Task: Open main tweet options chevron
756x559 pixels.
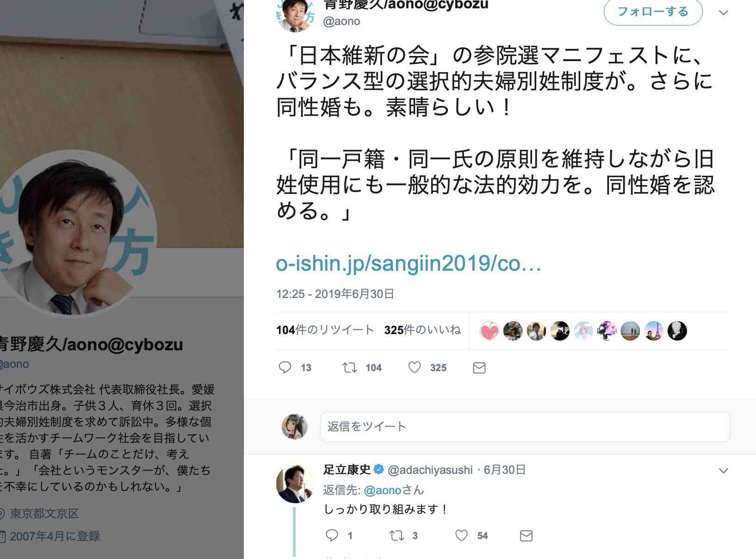Action: 724,12
